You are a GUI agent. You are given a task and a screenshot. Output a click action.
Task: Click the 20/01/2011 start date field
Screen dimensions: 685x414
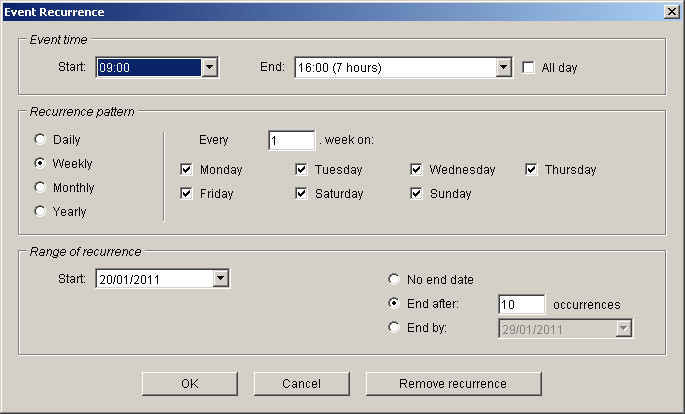point(155,279)
